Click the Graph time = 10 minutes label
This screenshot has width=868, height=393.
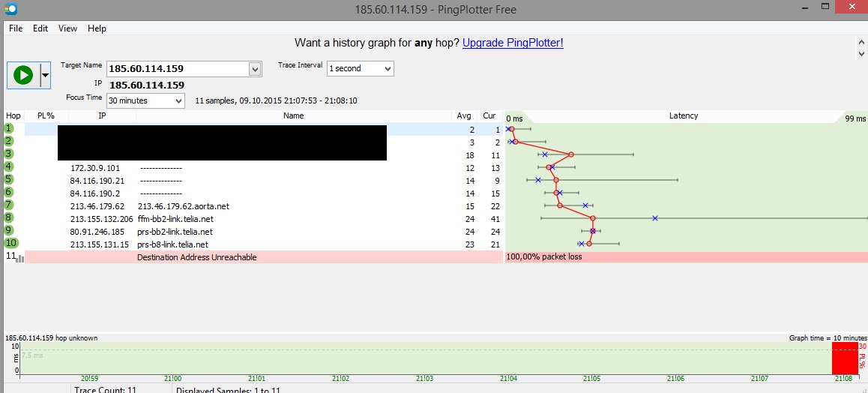828,337
